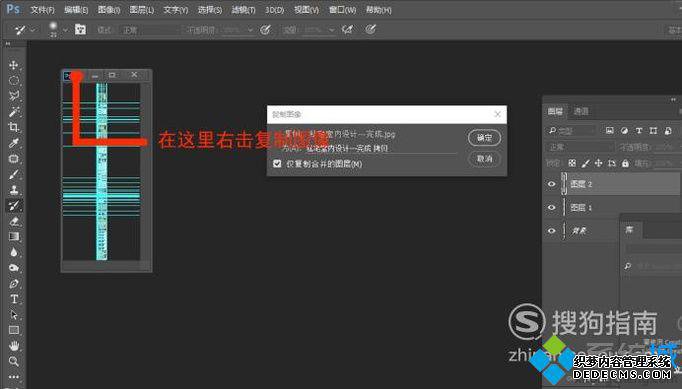682x389 pixels.
Task: Toggle lock all padlock icon
Action: pyautogui.click(x=625, y=163)
